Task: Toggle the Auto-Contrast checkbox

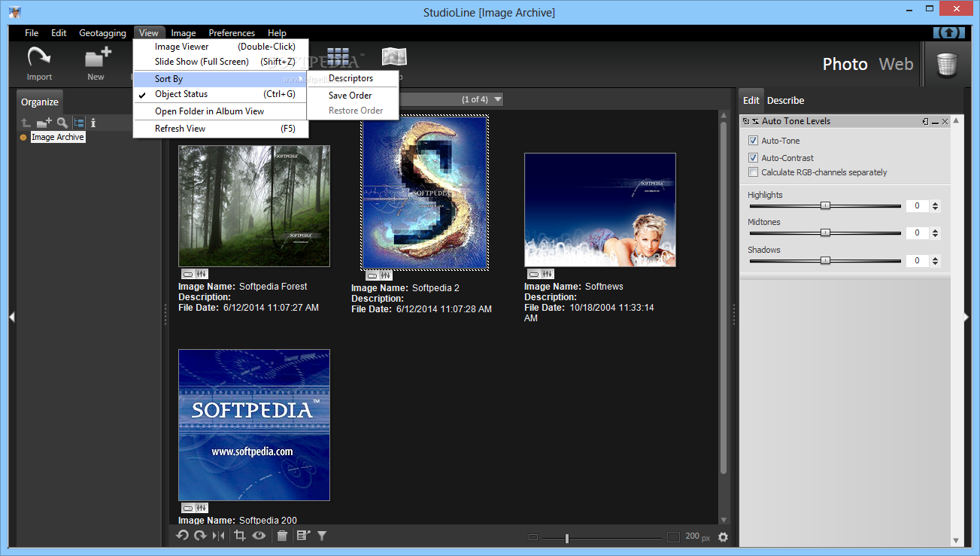Action: 753,158
